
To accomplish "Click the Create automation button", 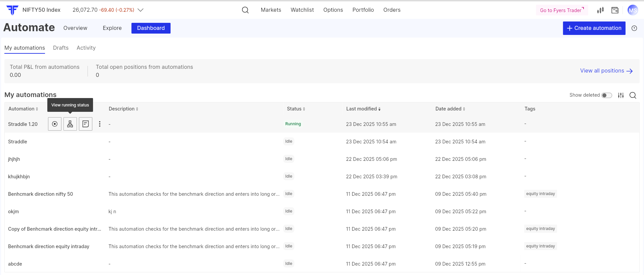I will tap(594, 28).
